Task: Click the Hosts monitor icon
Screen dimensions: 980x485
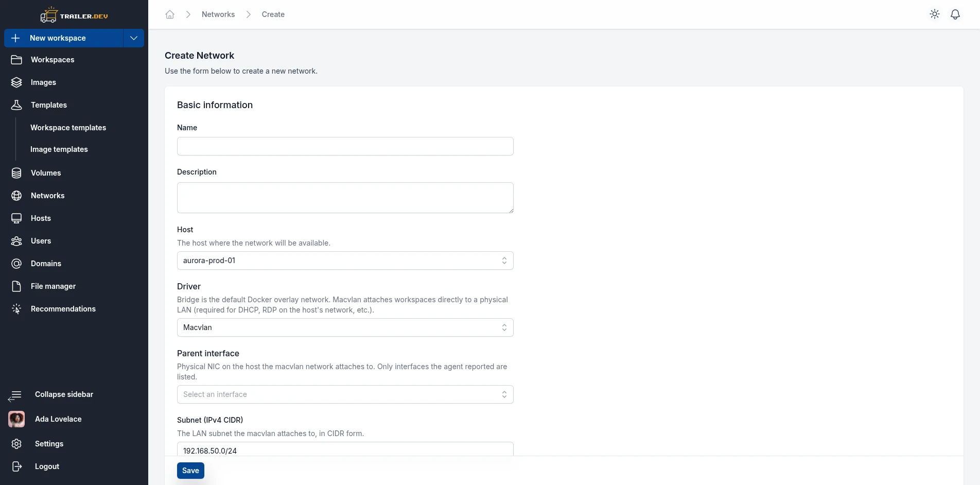Action: pos(16,218)
